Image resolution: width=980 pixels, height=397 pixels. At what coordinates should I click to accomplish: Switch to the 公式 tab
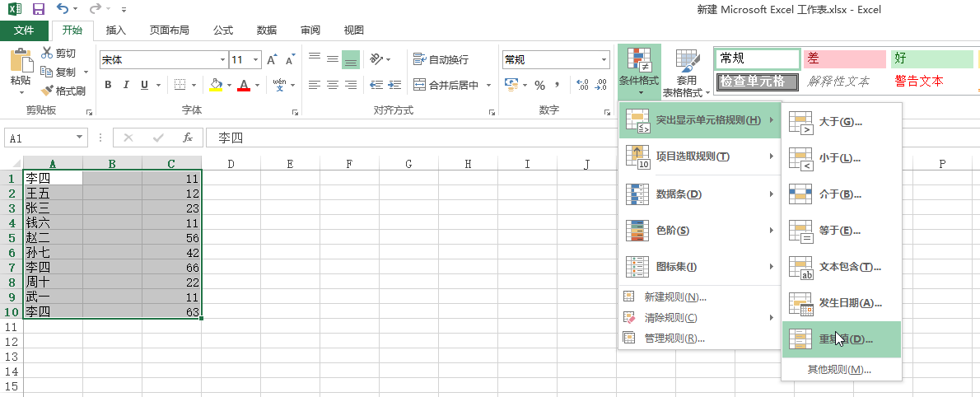[222, 30]
